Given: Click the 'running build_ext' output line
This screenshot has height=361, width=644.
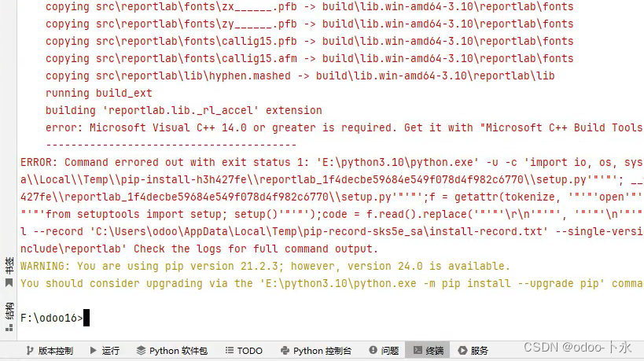Looking at the screenshot, I should (x=98, y=94).
